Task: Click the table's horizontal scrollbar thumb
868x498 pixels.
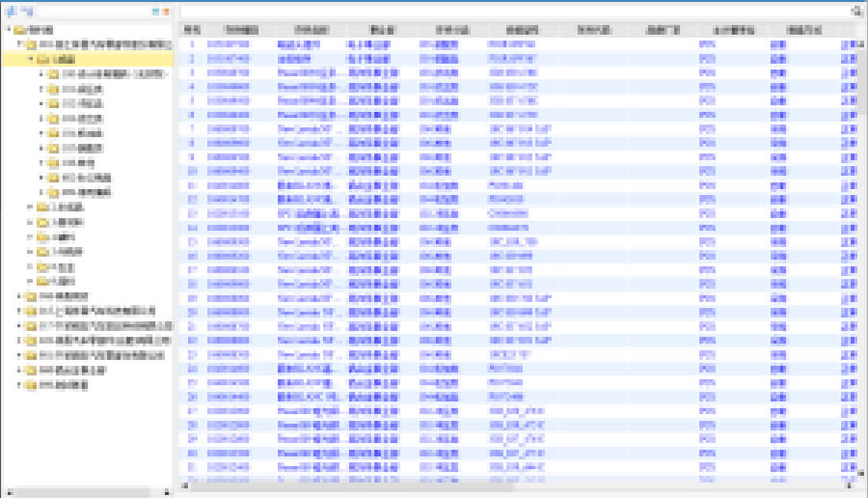Action: pos(351,485)
